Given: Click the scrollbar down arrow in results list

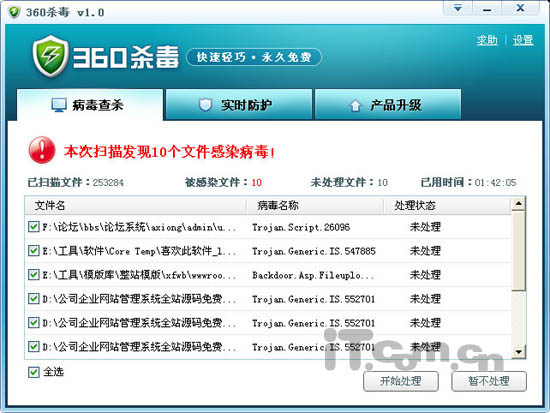Looking at the screenshot, I should point(518,351).
